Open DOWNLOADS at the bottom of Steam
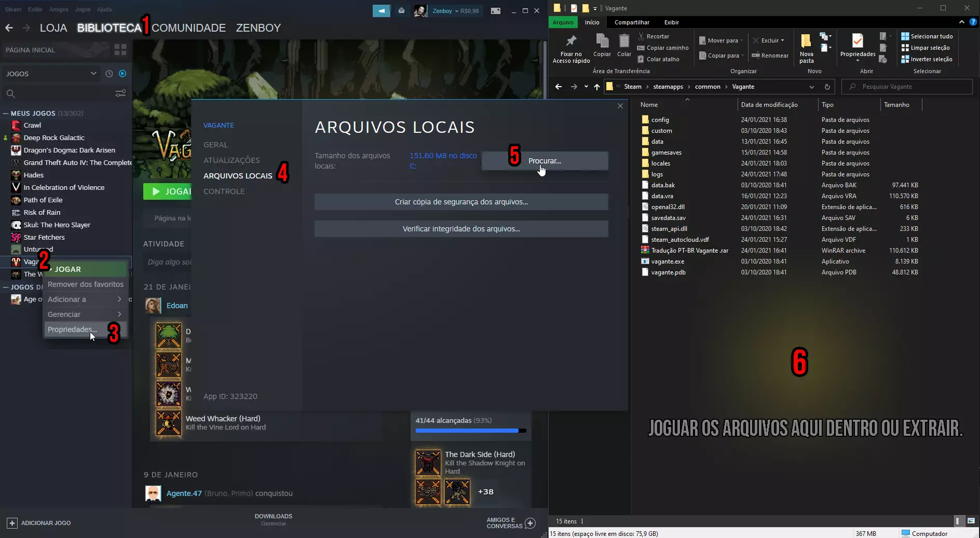 click(x=274, y=516)
